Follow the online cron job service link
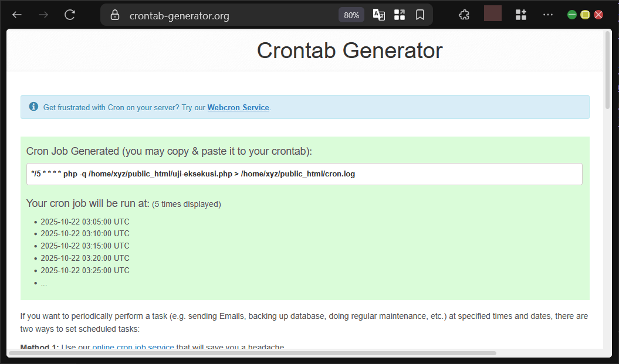 [133, 348]
